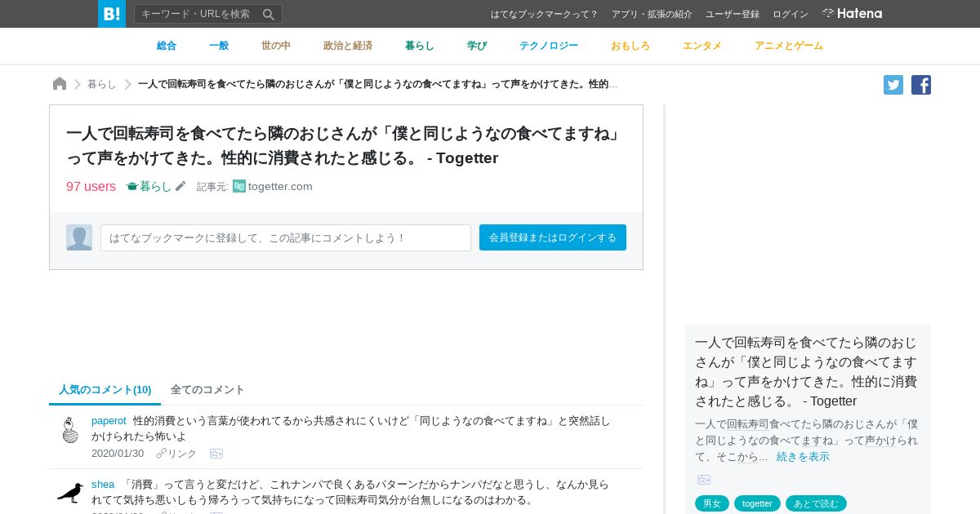
Task: Click the default user avatar icon
Action: pyautogui.click(x=79, y=237)
